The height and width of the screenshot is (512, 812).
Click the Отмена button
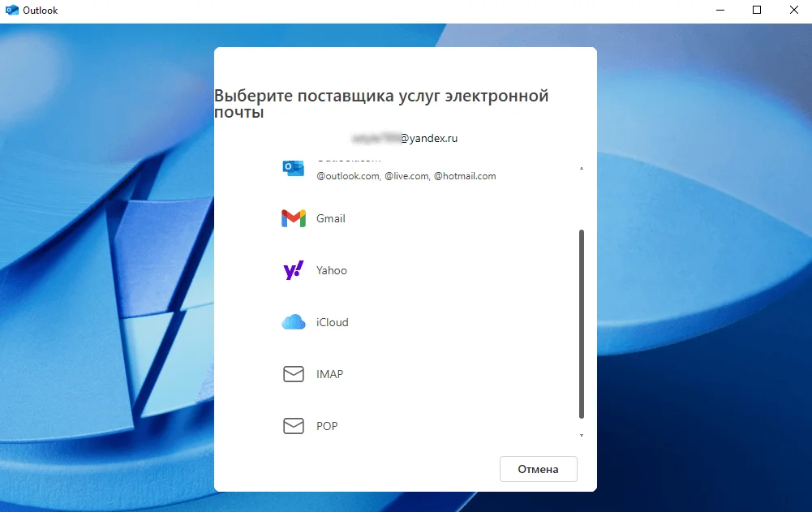(x=538, y=469)
